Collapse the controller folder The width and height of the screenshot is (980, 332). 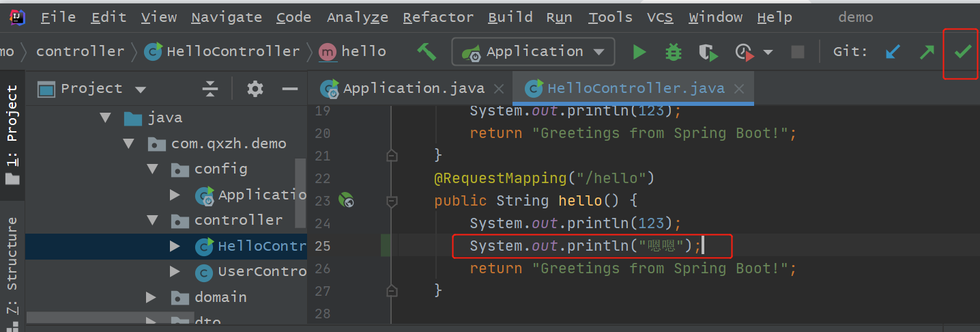(152, 220)
